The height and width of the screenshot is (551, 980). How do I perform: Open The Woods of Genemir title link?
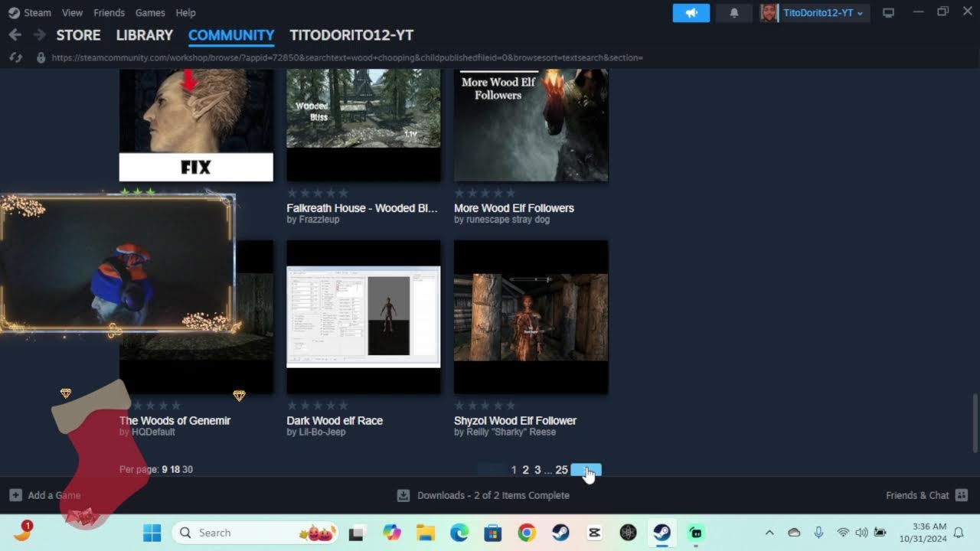(175, 421)
